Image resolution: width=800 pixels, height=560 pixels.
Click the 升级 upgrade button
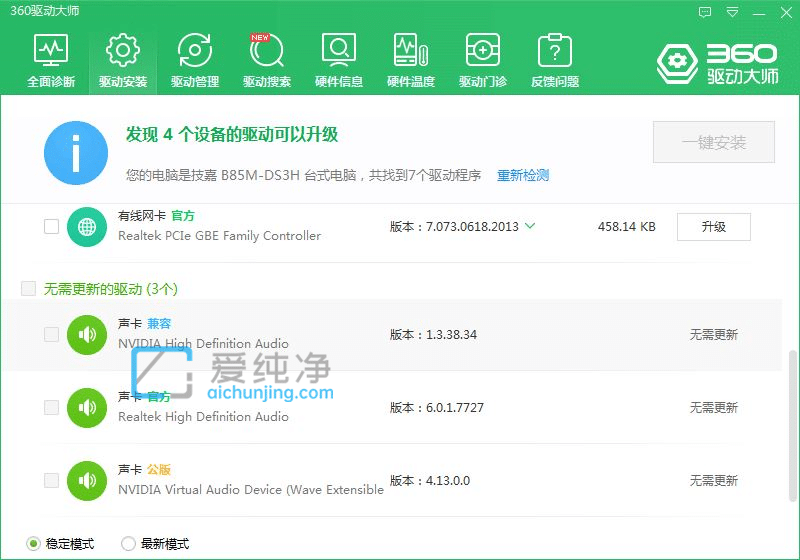[713, 227]
